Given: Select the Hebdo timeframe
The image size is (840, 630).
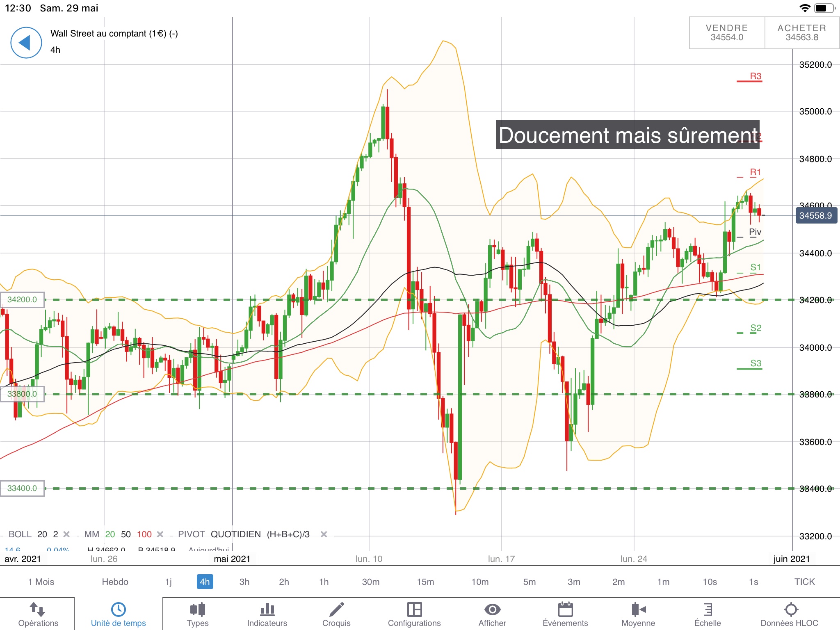Looking at the screenshot, I should (115, 582).
